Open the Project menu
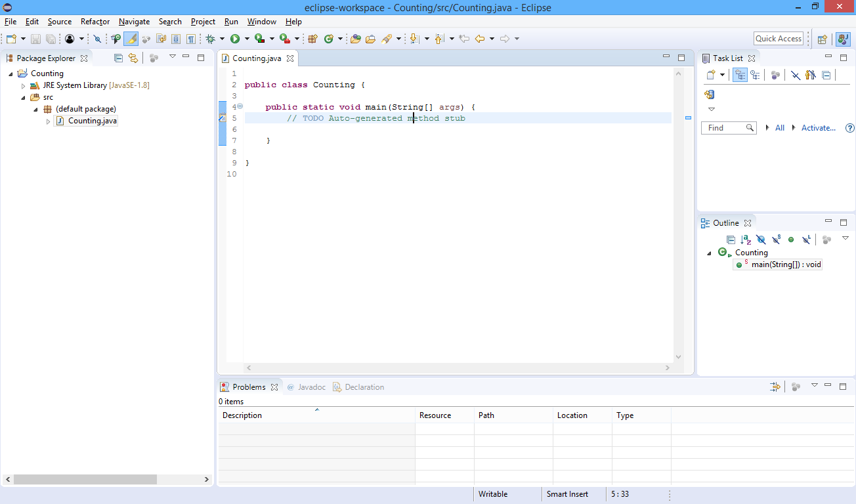Image resolution: width=856 pixels, height=504 pixels. 203,22
